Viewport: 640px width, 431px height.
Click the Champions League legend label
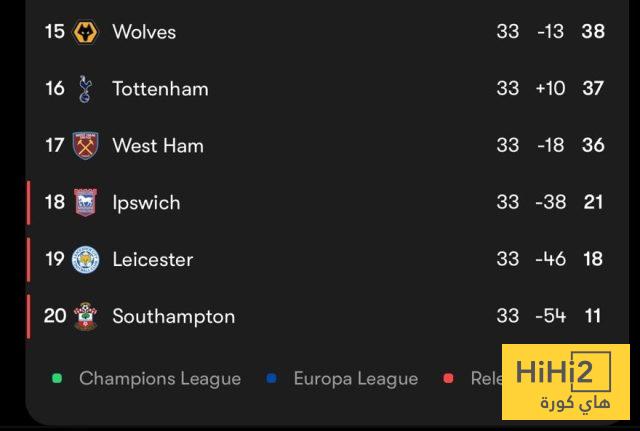[x=160, y=379]
